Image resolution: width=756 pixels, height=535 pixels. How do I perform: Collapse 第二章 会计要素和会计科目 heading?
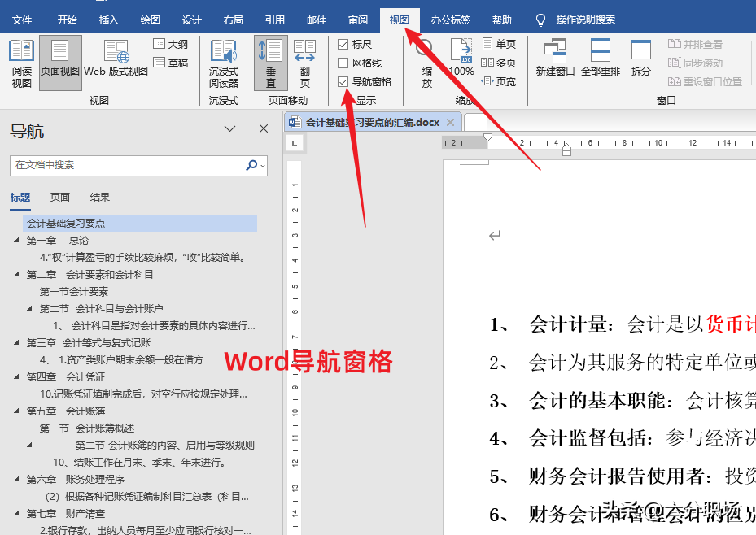(x=16, y=274)
